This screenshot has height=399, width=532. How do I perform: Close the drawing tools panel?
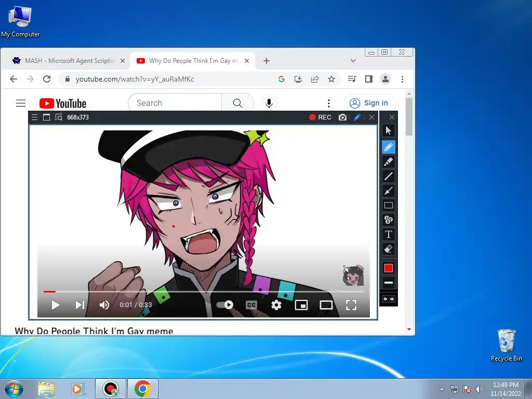pos(392,117)
